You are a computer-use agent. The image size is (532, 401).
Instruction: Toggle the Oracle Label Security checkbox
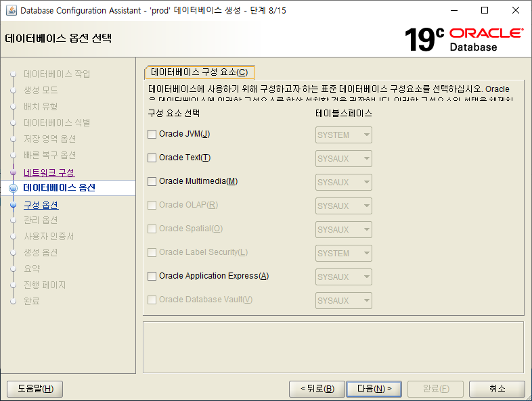click(x=152, y=252)
